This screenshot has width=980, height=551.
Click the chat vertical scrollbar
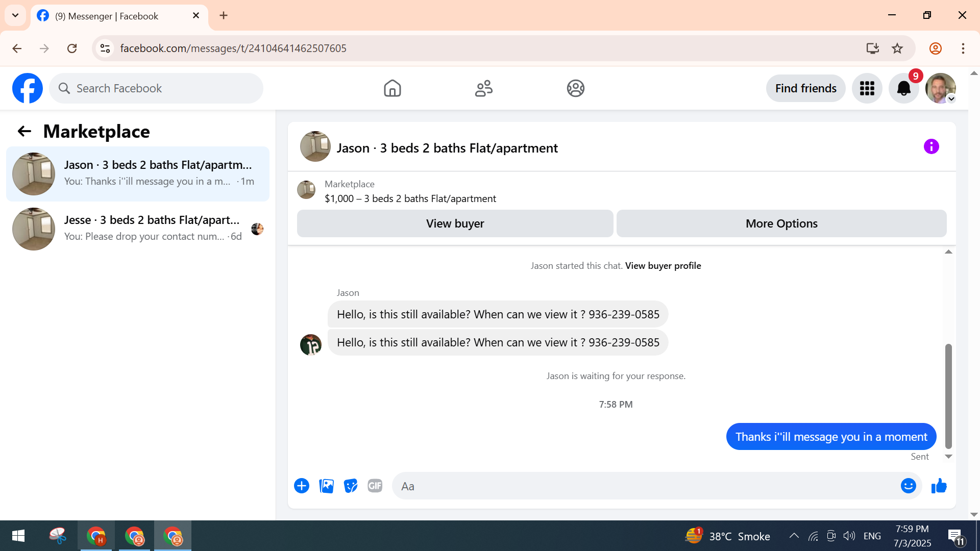click(948, 395)
